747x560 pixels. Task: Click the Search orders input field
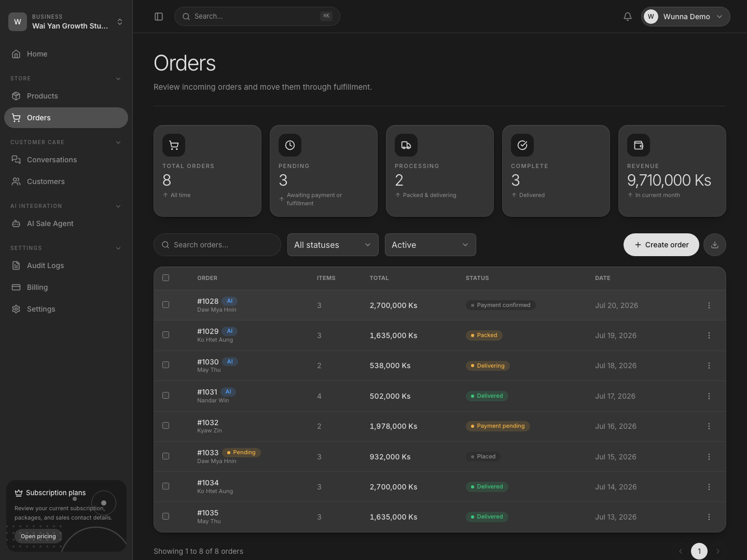point(217,245)
